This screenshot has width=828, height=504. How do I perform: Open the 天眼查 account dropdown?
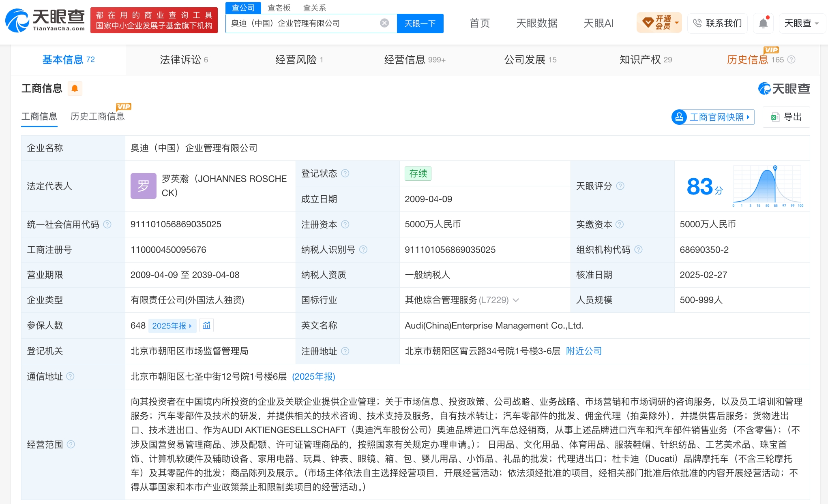click(x=802, y=23)
